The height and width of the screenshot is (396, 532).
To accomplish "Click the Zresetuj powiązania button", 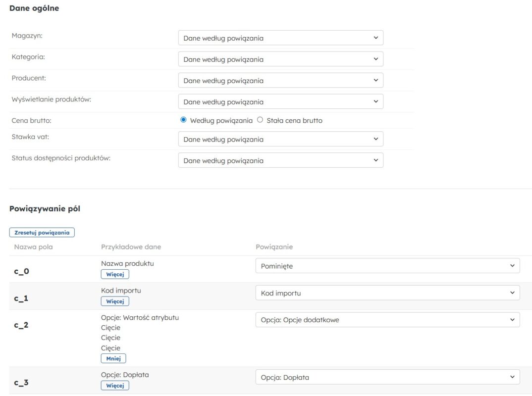I will (42, 233).
